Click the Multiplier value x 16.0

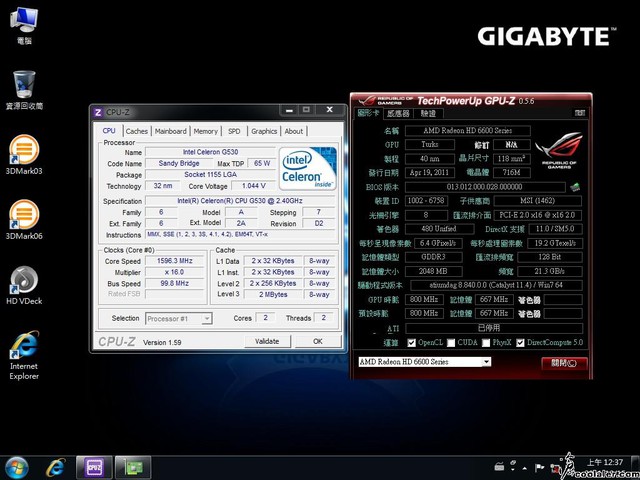[175, 272]
